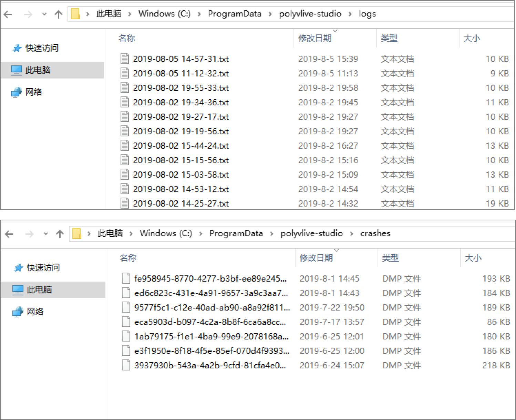Click the Up arrow in logs window
This screenshot has width=516, height=420.
(59, 14)
